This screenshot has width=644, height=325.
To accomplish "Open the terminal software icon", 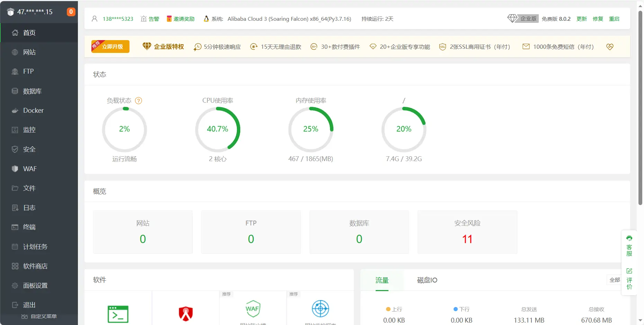I will coord(118,314).
